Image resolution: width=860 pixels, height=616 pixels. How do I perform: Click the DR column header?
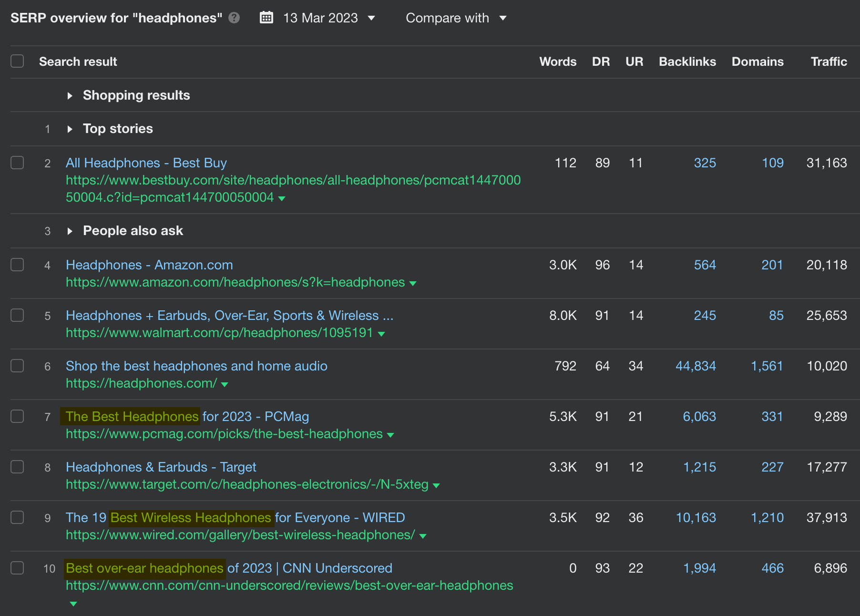601,61
